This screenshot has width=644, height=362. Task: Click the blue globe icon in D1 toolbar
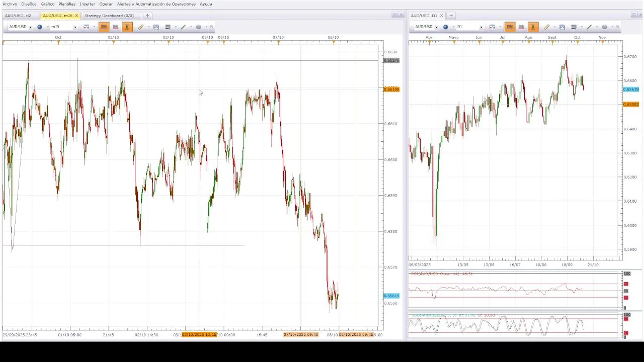click(446, 27)
